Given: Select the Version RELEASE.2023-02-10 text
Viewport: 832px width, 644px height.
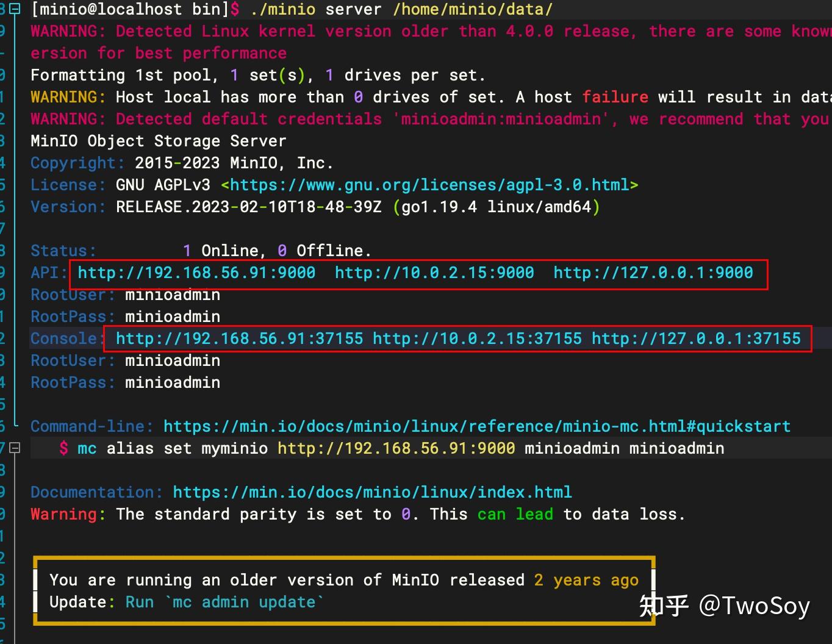Looking at the screenshot, I should tap(246, 207).
